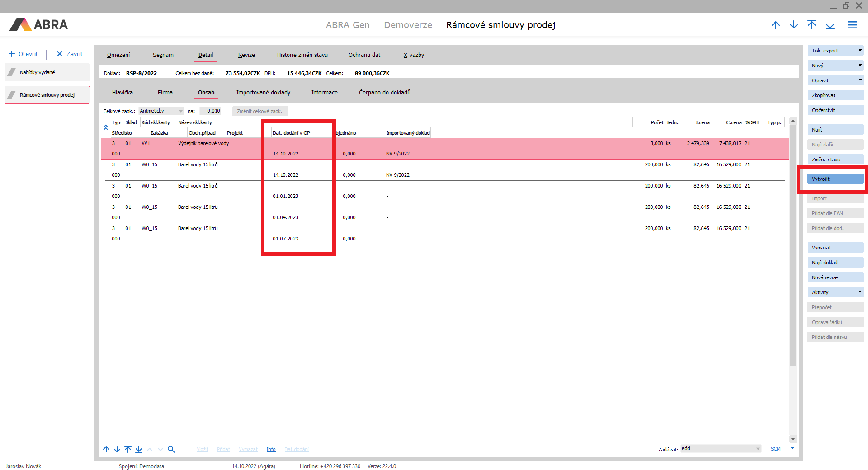This screenshot has height=470, width=868.
Task: Expand the Aktivity dropdown button
Action: pos(859,292)
